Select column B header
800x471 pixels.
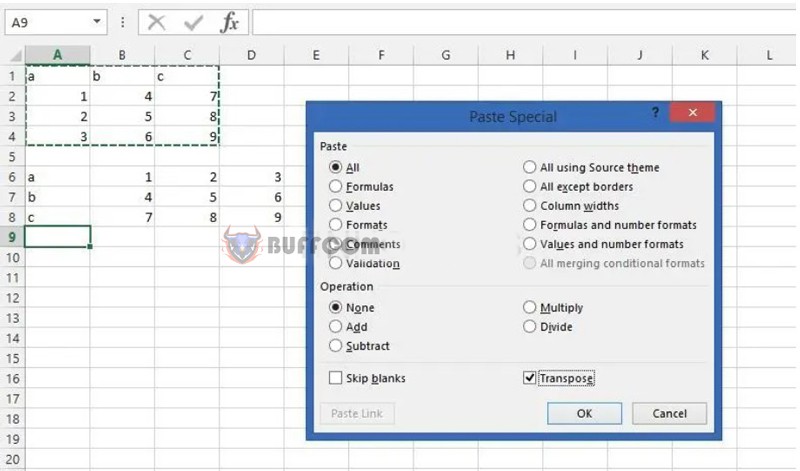(x=122, y=55)
